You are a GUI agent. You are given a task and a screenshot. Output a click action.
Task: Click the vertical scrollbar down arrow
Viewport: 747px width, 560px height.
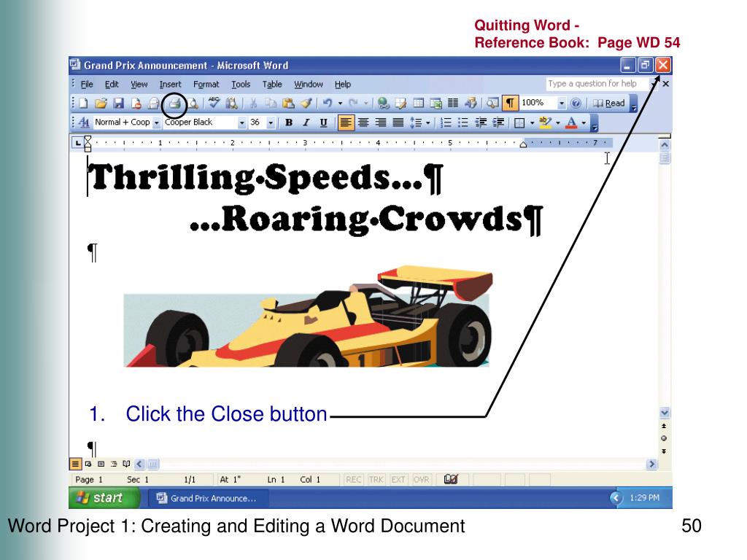(x=665, y=413)
